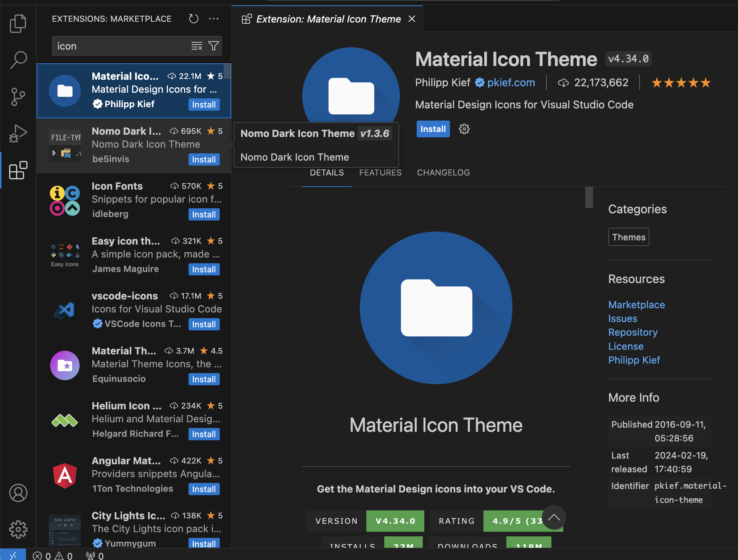Open the manage gear beside Install button
Viewport: 738px width, 560px height.
[x=464, y=129]
